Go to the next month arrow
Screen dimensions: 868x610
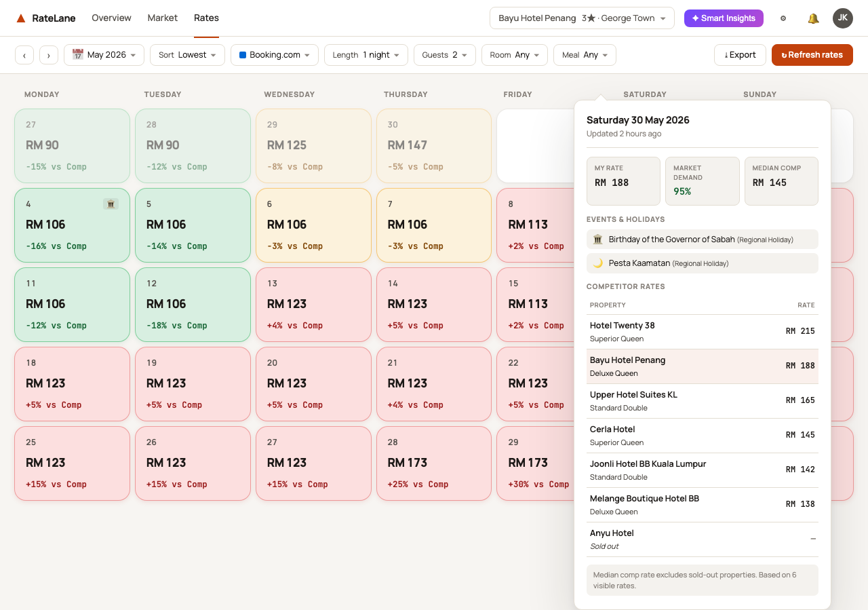[49, 55]
